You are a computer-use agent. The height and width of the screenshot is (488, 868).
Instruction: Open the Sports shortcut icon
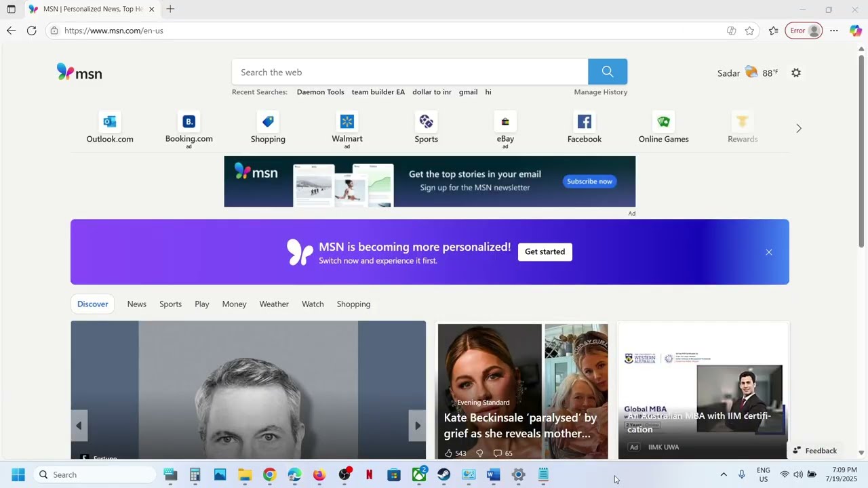point(426,121)
